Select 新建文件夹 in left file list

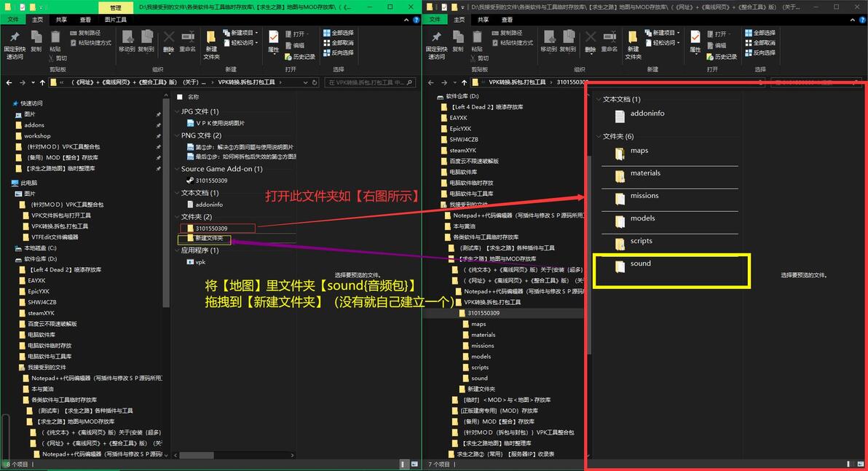click(205, 239)
